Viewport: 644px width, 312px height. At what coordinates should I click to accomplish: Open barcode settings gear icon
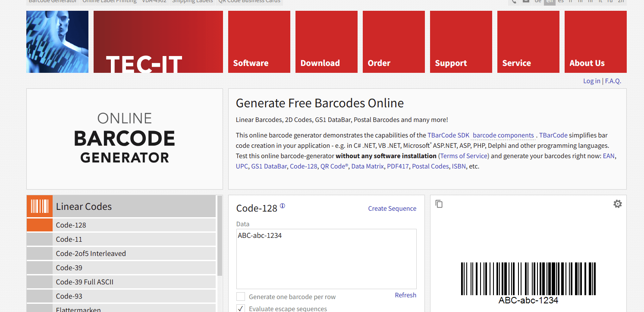tap(618, 204)
